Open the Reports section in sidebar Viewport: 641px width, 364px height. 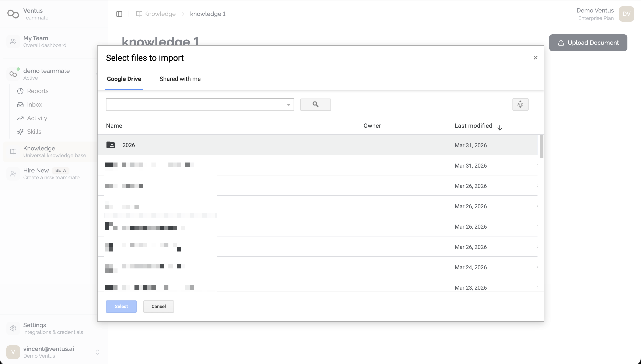click(38, 91)
